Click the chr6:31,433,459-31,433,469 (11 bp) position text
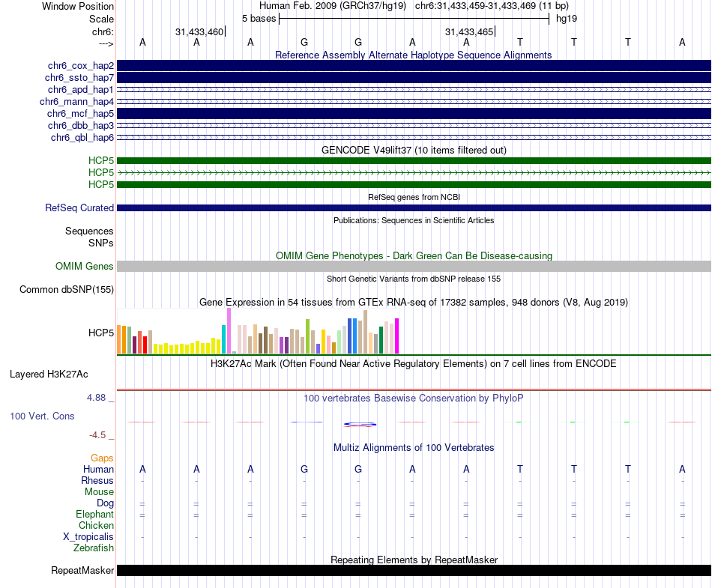 (x=492, y=6)
